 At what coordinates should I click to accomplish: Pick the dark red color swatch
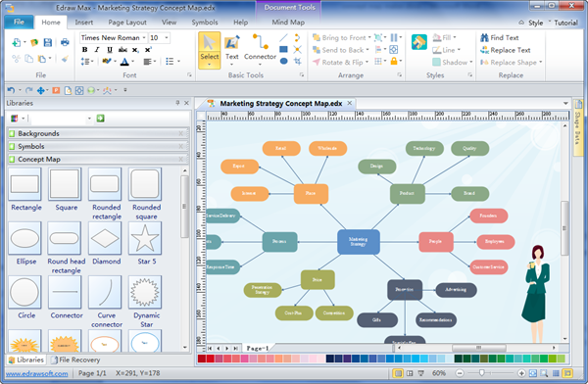[201, 359]
